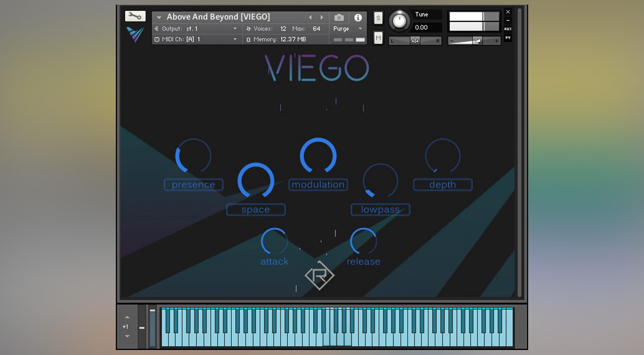The width and height of the screenshot is (644, 355).
Task: Shift keyboard octave down arrow
Action: (x=127, y=336)
